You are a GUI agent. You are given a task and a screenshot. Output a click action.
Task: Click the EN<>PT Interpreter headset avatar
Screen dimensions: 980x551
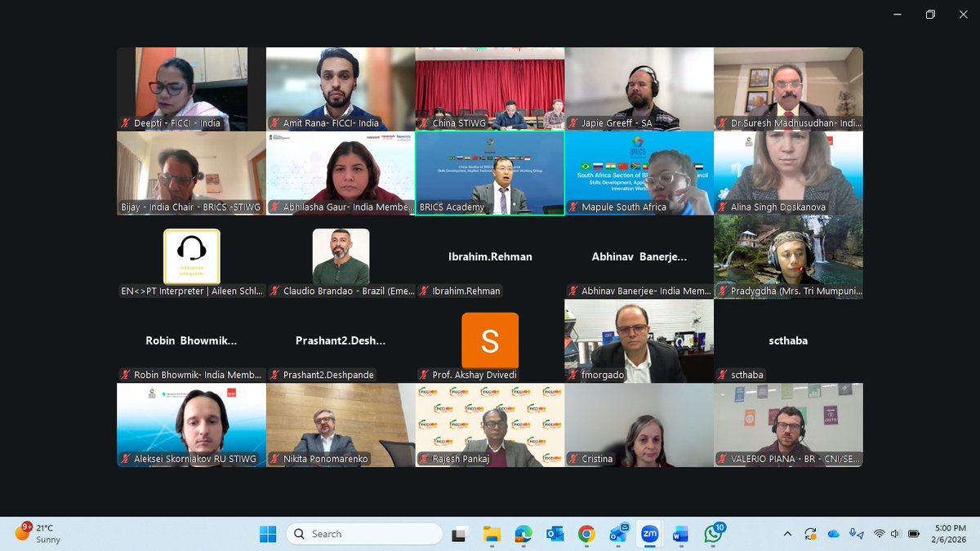192,256
